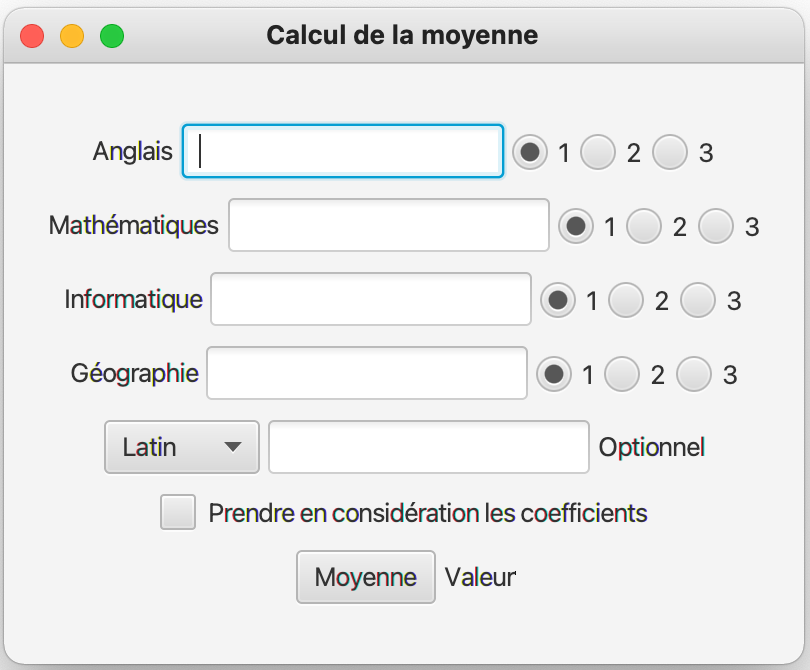Select coefficient 3 for Anglais
This screenshot has width=810, height=670.
point(670,152)
